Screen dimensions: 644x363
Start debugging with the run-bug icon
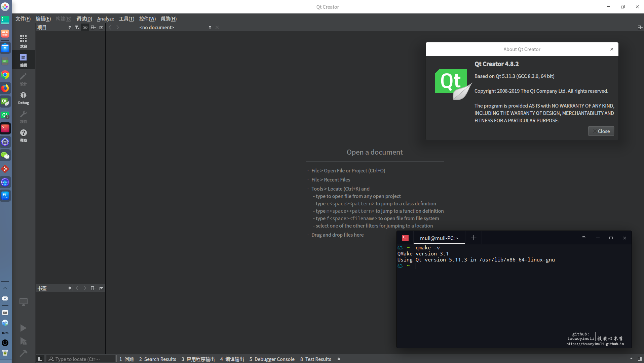(23, 341)
